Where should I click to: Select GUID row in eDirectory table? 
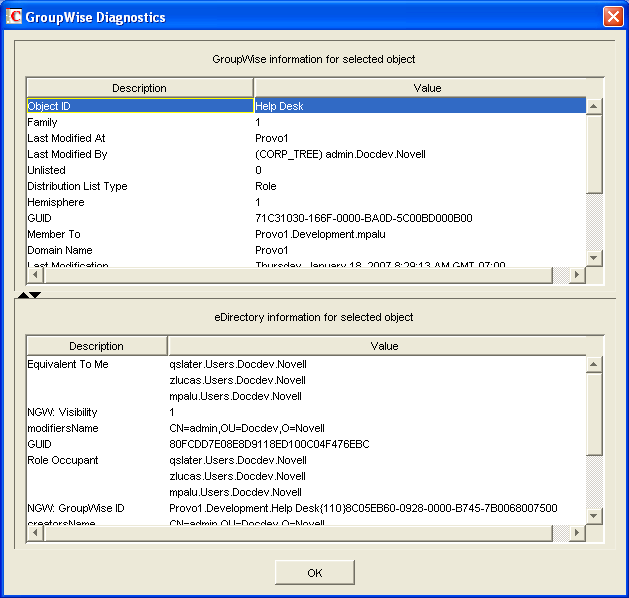[306, 444]
